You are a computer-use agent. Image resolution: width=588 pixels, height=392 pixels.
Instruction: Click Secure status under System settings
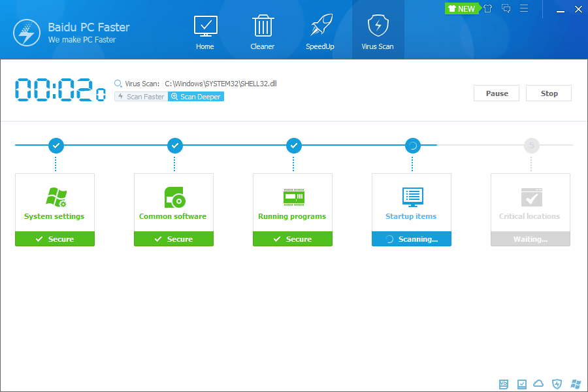(55, 239)
